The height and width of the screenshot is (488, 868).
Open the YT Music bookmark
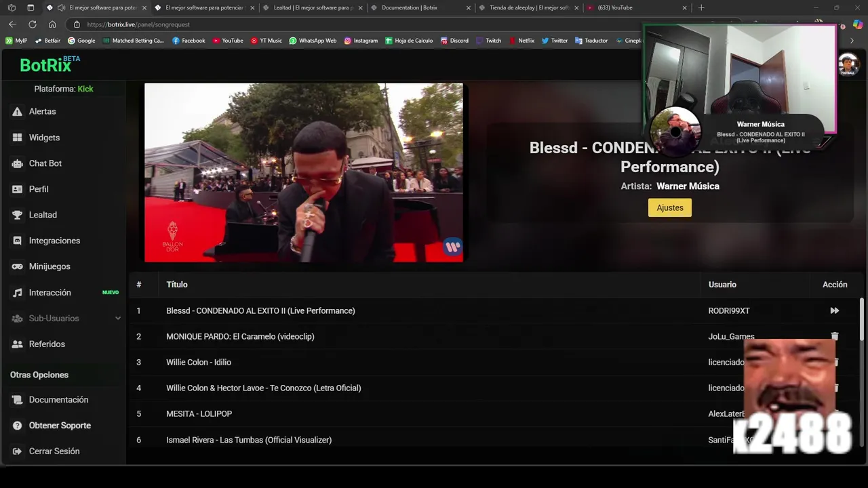(x=266, y=41)
